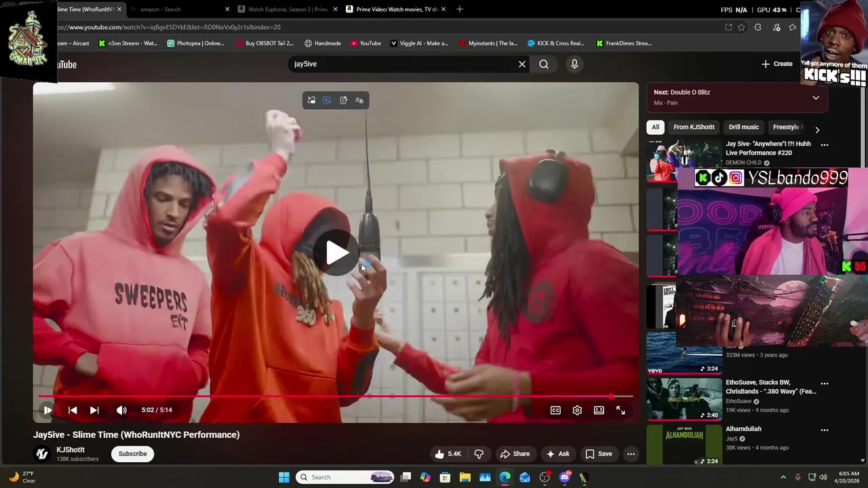
Task: Open the KJShotIt channel avatar
Action: pos(42,454)
